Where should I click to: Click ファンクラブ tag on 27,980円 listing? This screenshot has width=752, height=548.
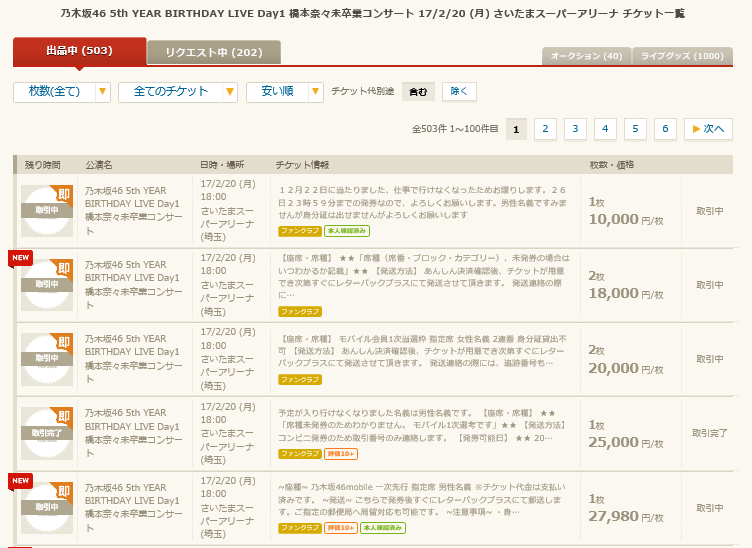300,528
